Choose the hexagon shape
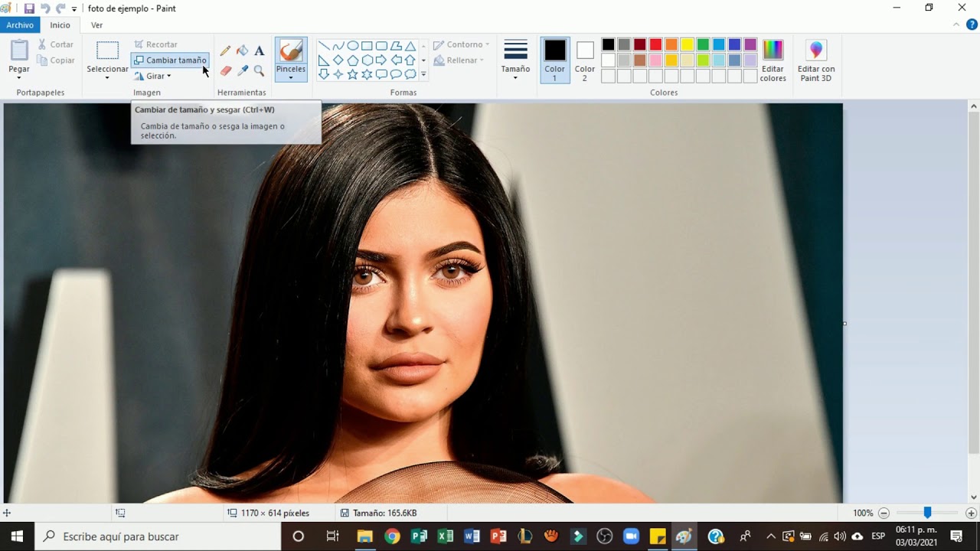Screen dimensions: 980x551 [367, 60]
